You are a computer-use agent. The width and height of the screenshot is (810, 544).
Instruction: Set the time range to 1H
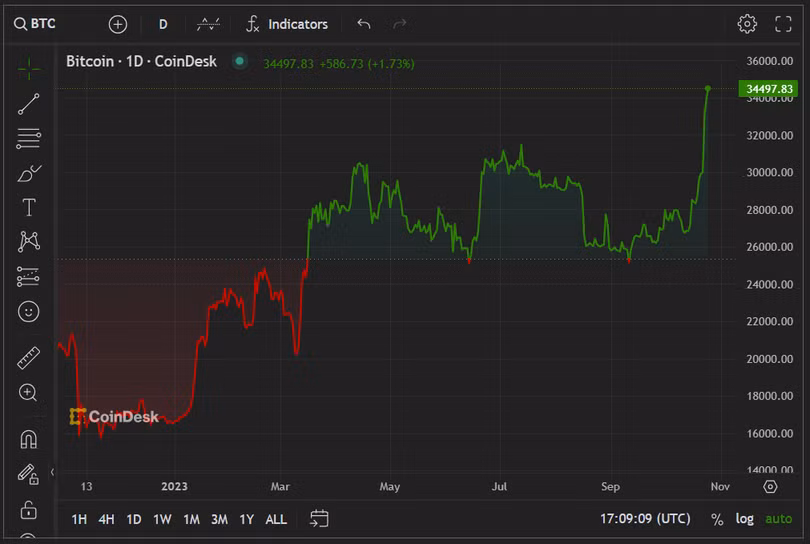click(x=79, y=519)
